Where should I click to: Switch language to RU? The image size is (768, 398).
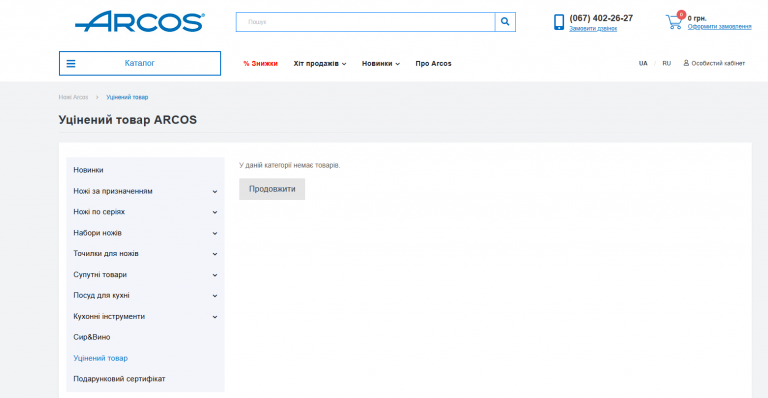tap(667, 63)
